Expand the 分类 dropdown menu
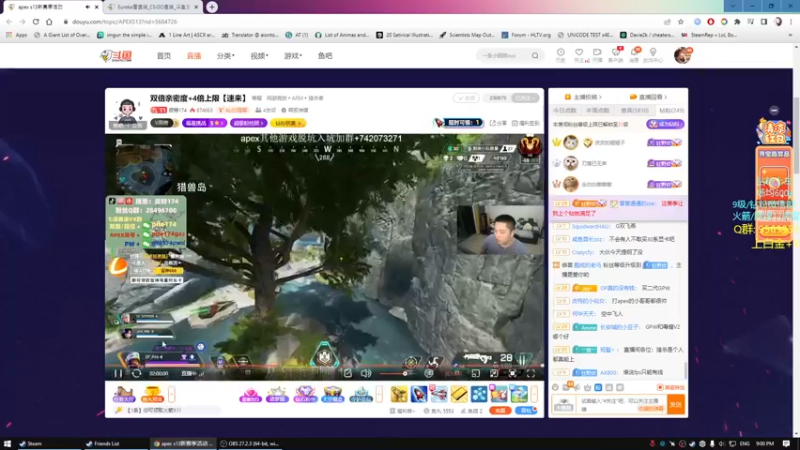Viewport: 800px width, 450px height. point(226,56)
